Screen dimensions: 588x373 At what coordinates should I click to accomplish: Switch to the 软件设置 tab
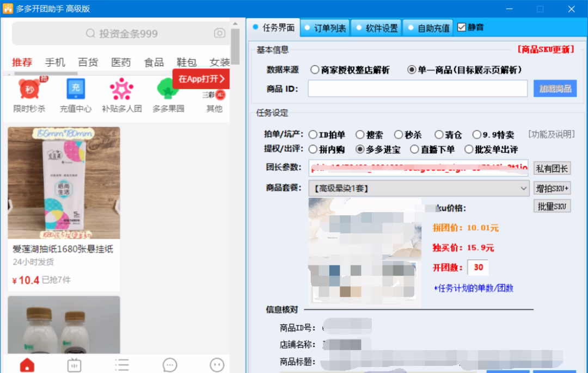[x=378, y=27]
